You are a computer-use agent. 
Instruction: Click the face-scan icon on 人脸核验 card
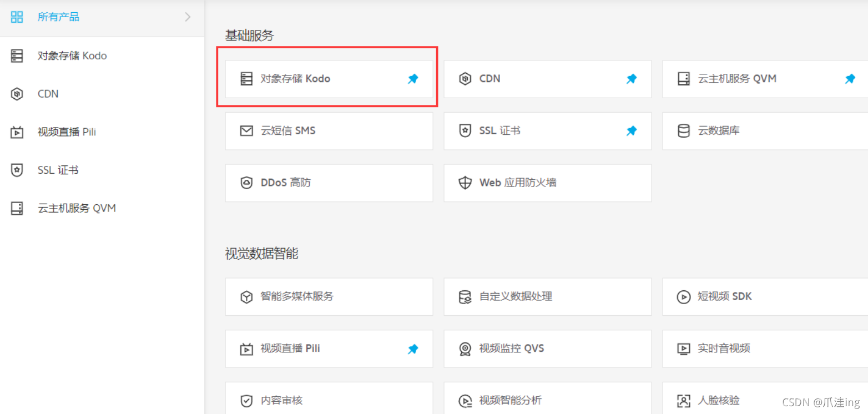[684, 401]
